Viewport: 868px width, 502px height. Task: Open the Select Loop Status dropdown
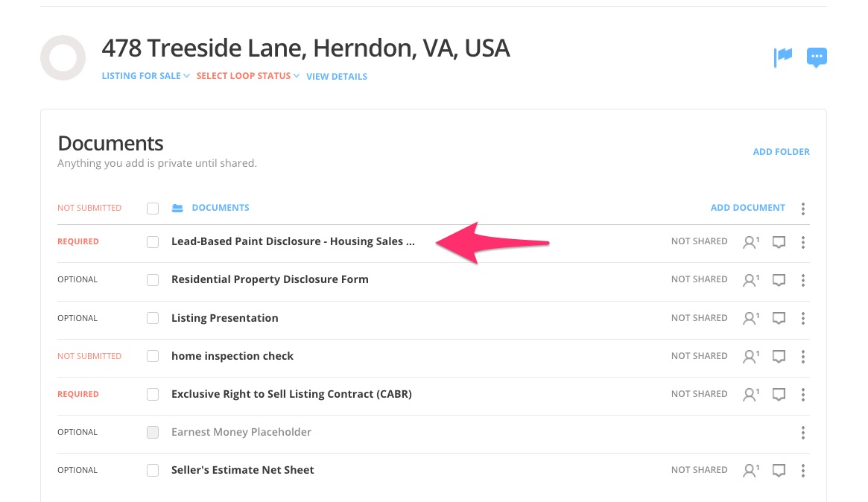pos(247,76)
